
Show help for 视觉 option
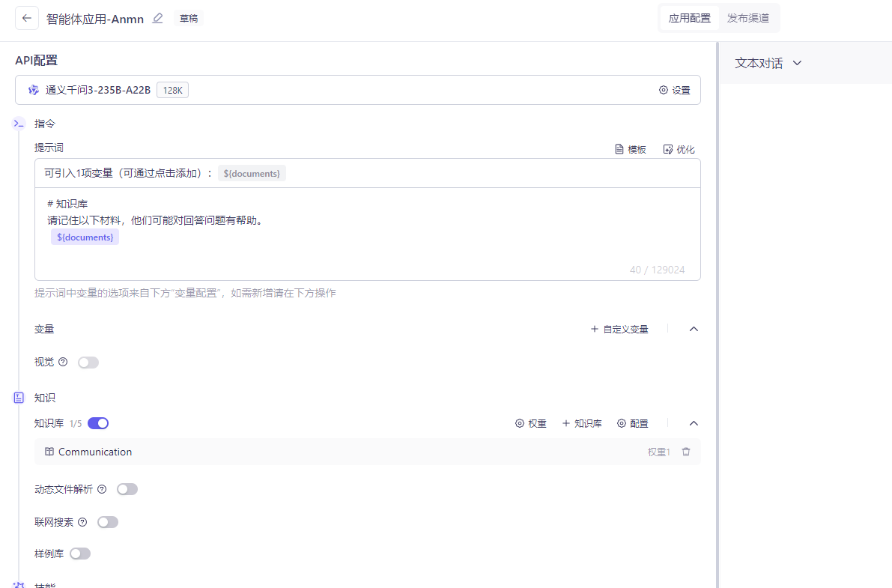click(63, 362)
